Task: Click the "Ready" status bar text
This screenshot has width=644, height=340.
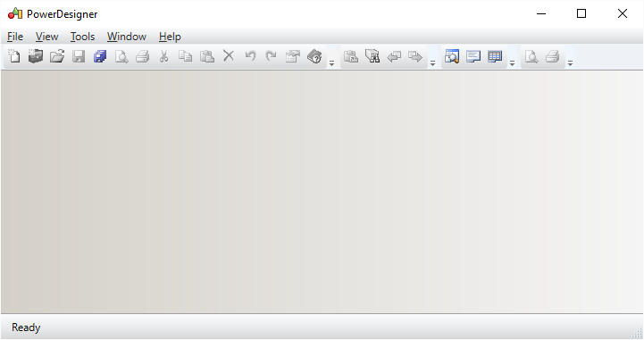Action: [x=26, y=328]
